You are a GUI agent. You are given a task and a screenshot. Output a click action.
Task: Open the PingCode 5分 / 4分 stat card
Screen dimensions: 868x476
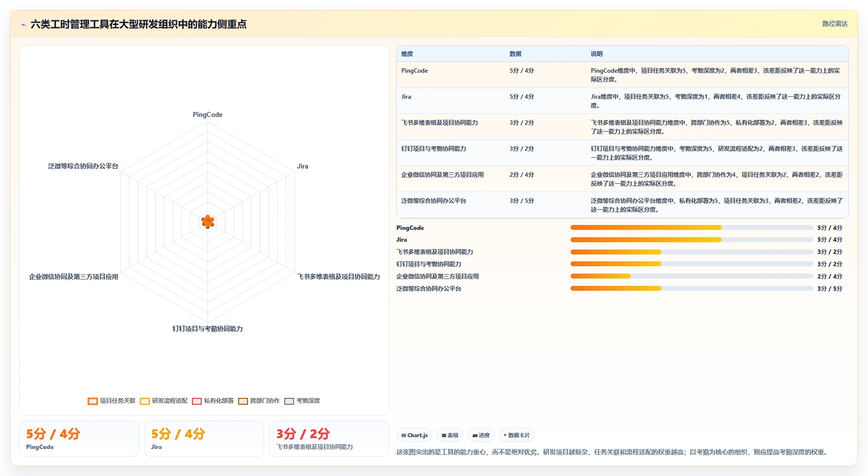tap(79, 439)
